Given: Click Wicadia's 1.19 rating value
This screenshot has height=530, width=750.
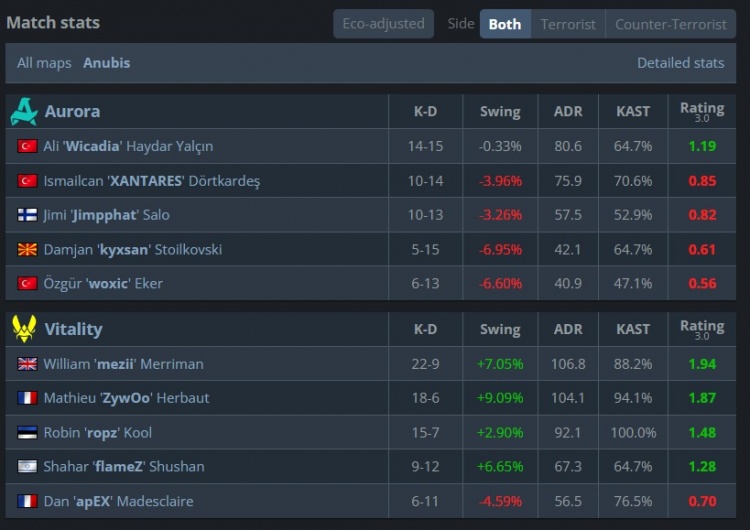Looking at the screenshot, I should pos(702,146).
